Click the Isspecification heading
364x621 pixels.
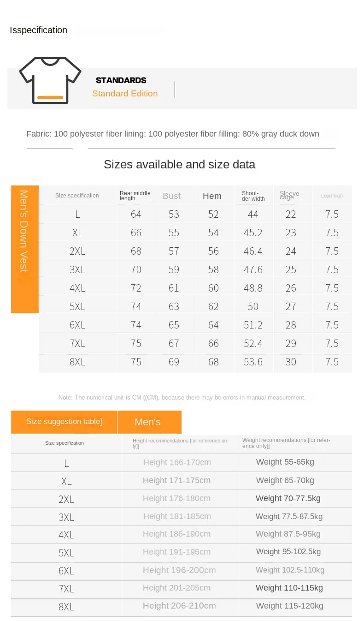click(39, 30)
